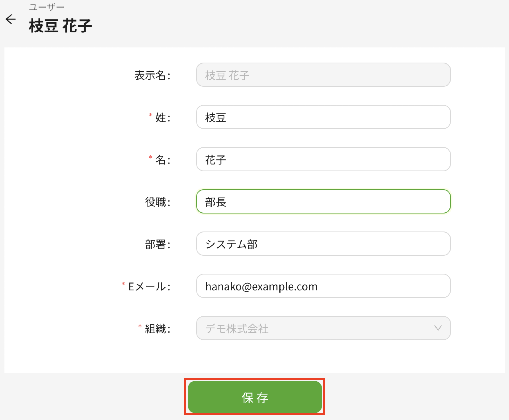Focus the 姓 input containing 枝豆
This screenshot has height=420, width=509.
click(323, 117)
